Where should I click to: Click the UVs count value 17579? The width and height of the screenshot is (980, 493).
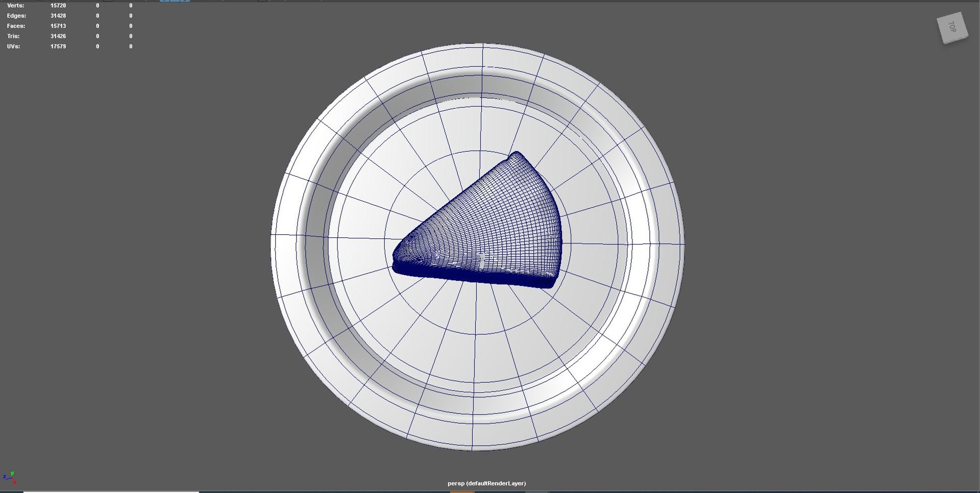click(x=58, y=46)
